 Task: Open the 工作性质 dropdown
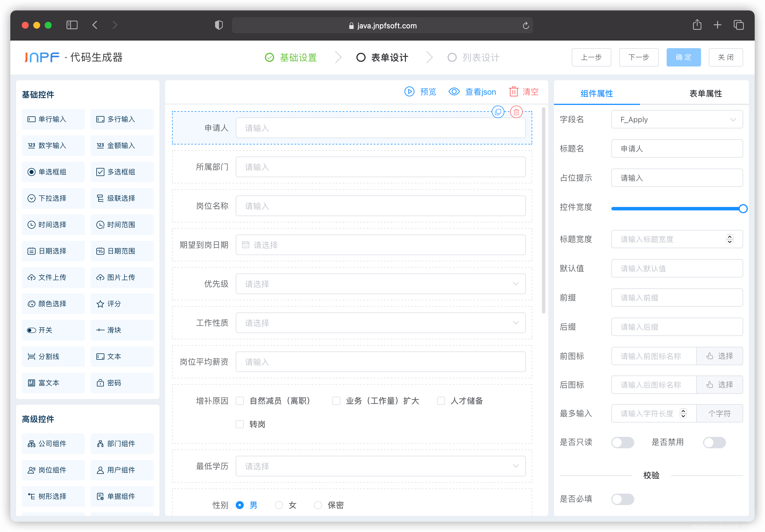click(x=380, y=323)
